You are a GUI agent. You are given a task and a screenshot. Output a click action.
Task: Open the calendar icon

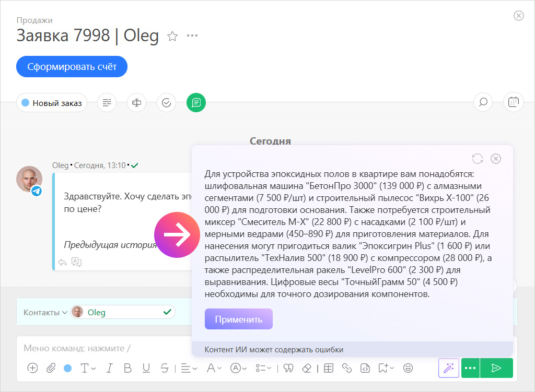pyautogui.click(x=513, y=102)
